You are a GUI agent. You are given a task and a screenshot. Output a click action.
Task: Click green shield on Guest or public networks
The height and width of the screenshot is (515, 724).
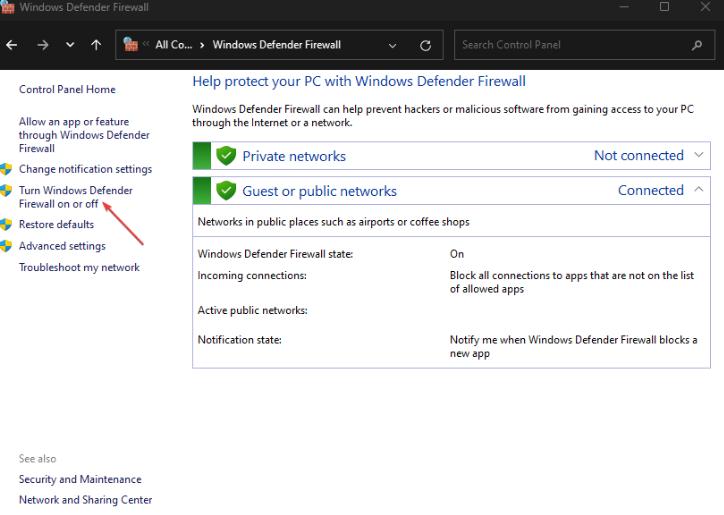pyautogui.click(x=226, y=190)
